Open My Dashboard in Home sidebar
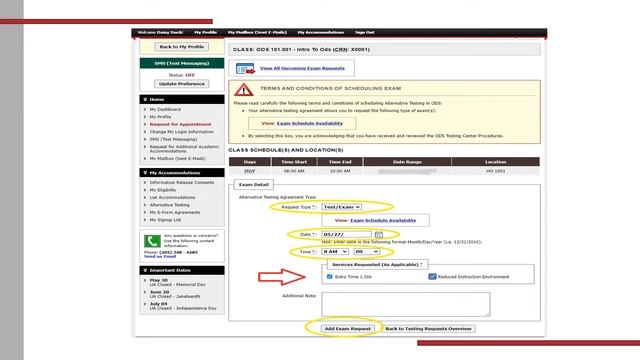Image resolution: width=640 pixels, height=360 pixels. pyautogui.click(x=165, y=109)
